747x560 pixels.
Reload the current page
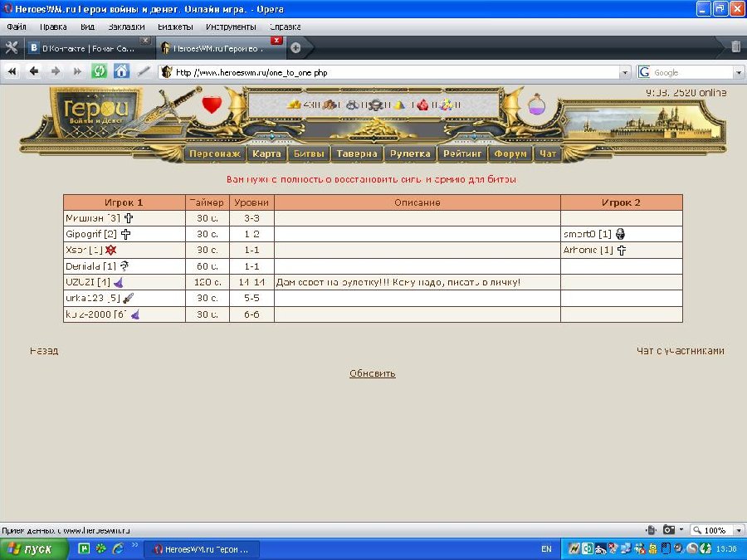click(x=99, y=72)
